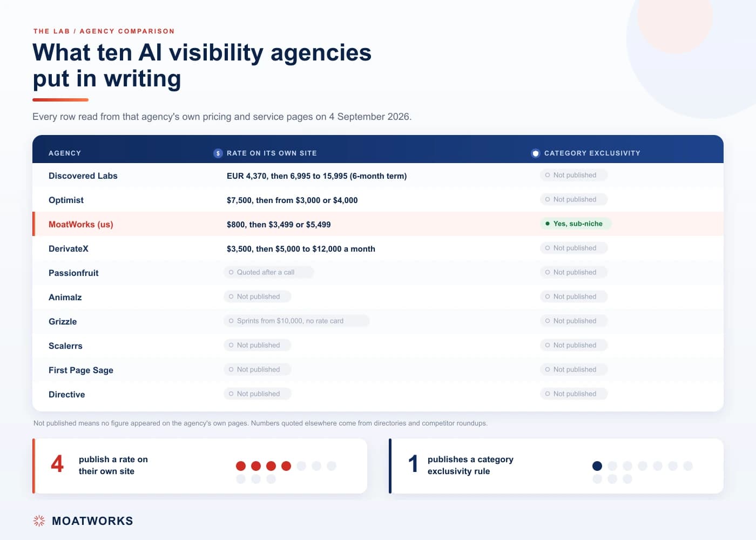Select the Animalz agency name
Image resolution: width=756 pixels, height=540 pixels.
[x=65, y=297]
